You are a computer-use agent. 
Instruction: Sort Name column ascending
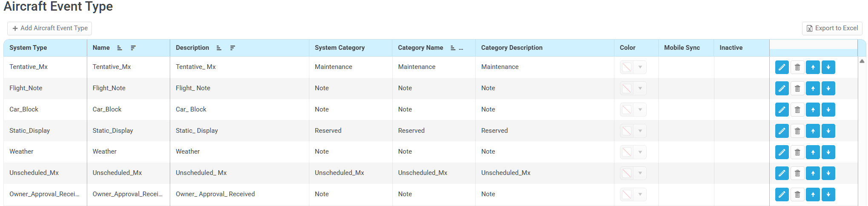[x=120, y=48]
